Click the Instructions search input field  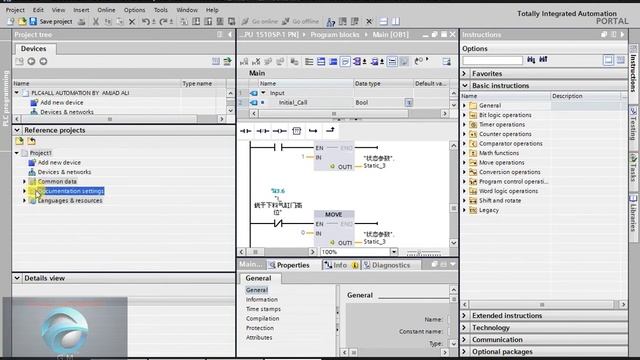tap(492, 60)
